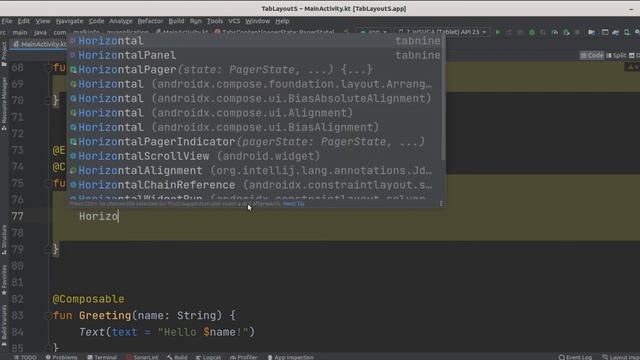
Task: Open the Logcat tool window
Action: click(208, 357)
